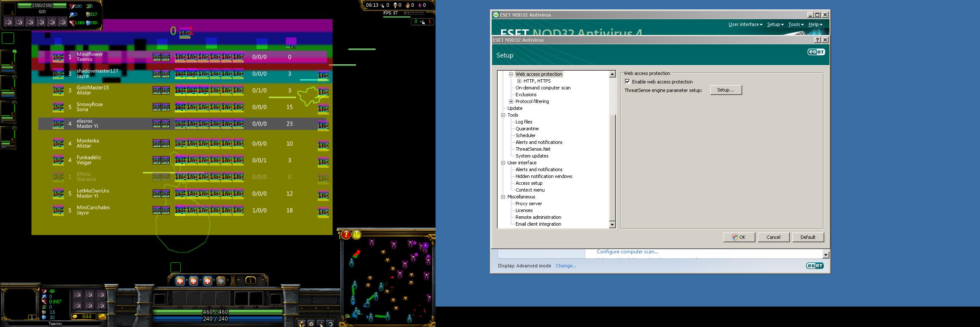980x327 pixels.
Task: Click the hand assists icon in top score bar
Action: click(407, 5)
